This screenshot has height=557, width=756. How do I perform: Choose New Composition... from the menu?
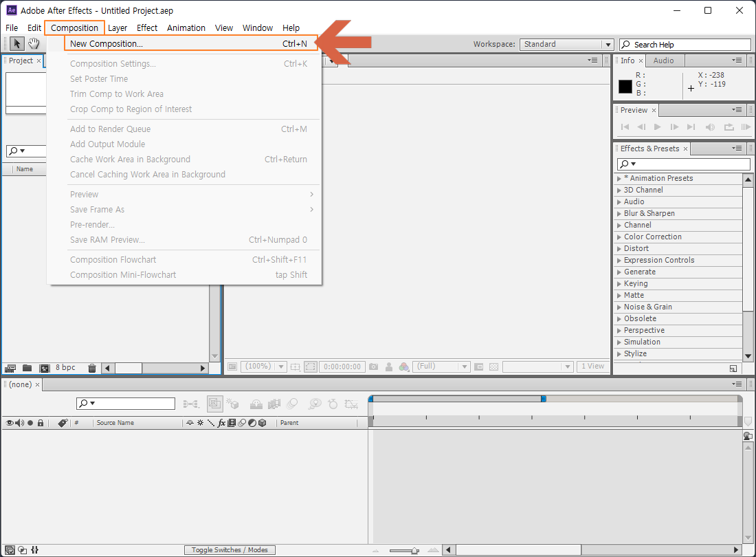point(190,43)
